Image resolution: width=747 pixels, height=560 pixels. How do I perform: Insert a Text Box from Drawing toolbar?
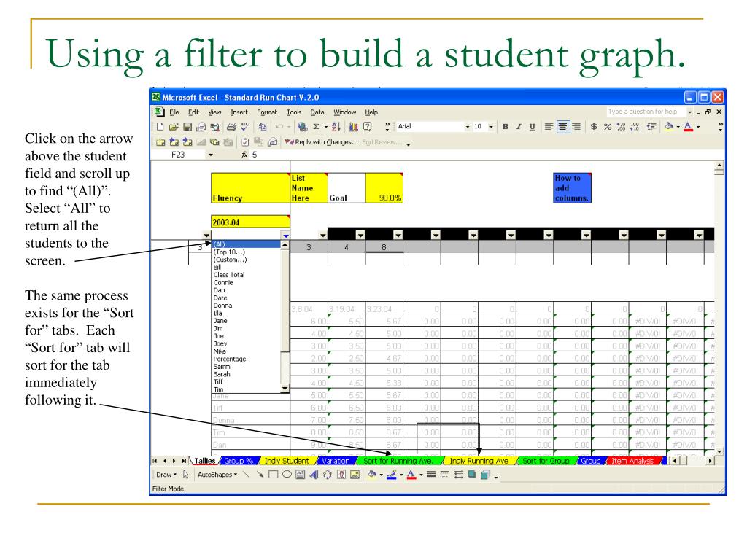[x=300, y=475]
